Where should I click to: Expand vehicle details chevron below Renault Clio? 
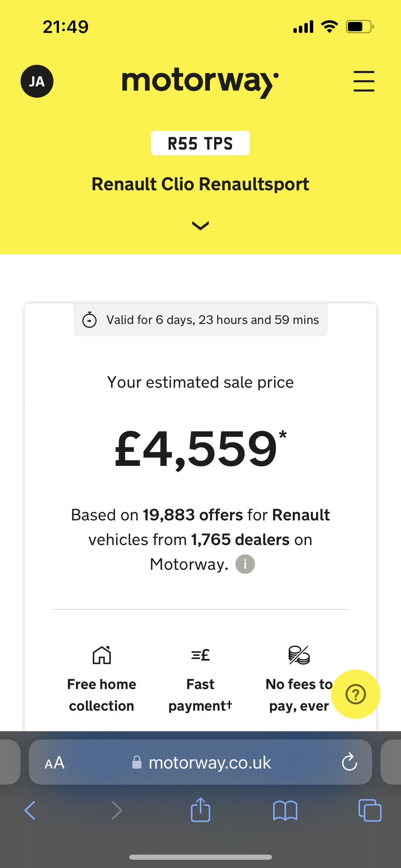200,226
